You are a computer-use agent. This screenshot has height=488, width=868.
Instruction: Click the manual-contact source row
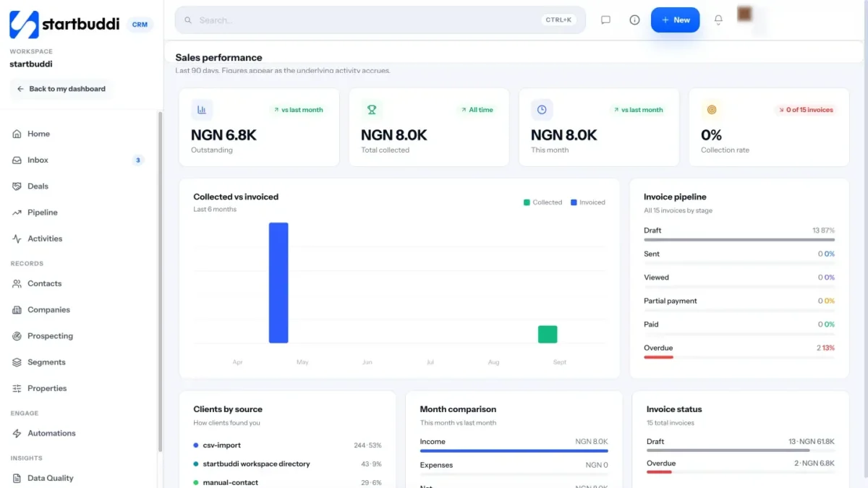(x=287, y=482)
